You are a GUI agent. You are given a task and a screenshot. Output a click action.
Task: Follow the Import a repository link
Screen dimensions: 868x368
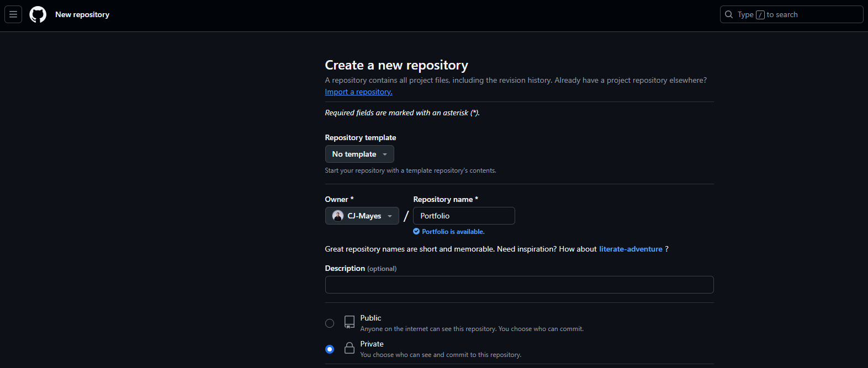[x=358, y=92]
